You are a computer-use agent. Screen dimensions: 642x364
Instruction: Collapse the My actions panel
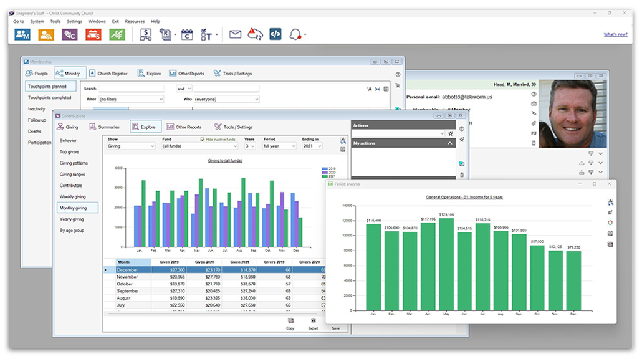(x=449, y=143)
